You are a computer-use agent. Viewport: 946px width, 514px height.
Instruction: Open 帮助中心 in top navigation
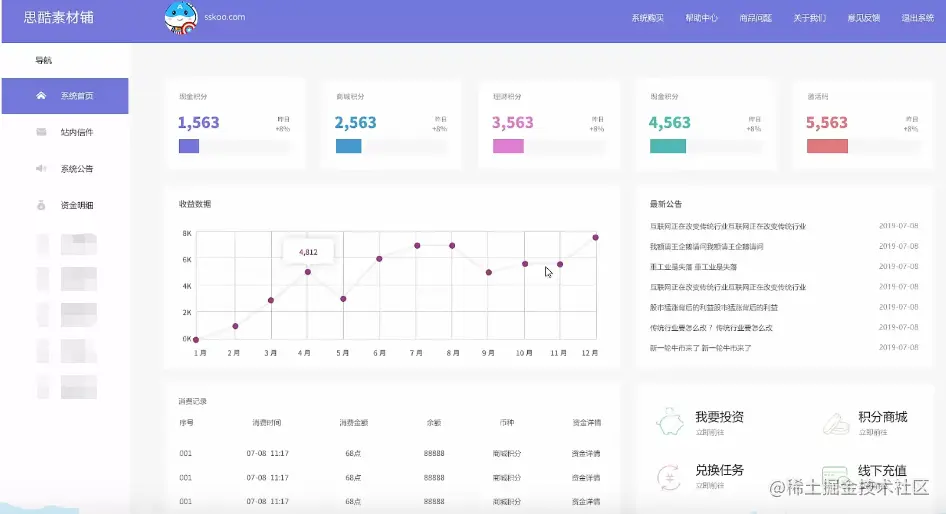702,18
